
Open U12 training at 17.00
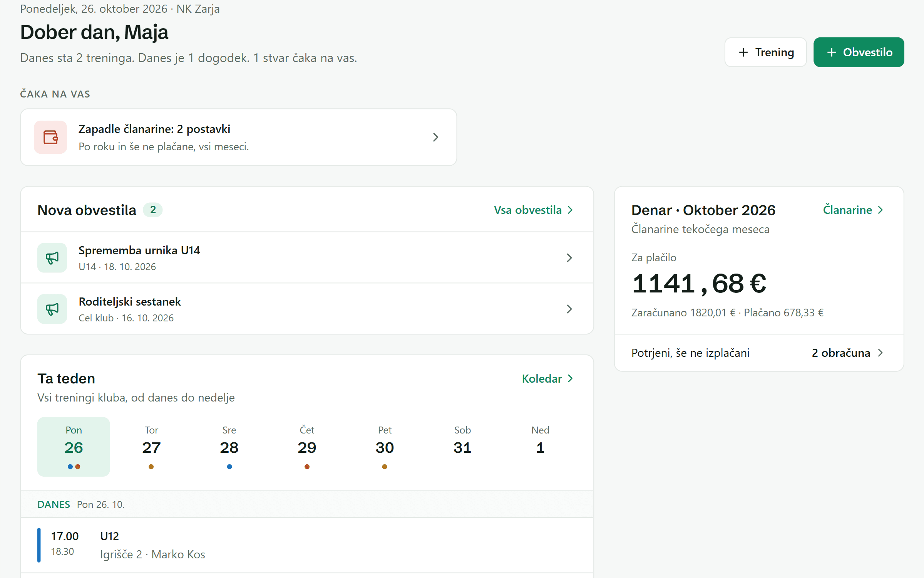307,545
